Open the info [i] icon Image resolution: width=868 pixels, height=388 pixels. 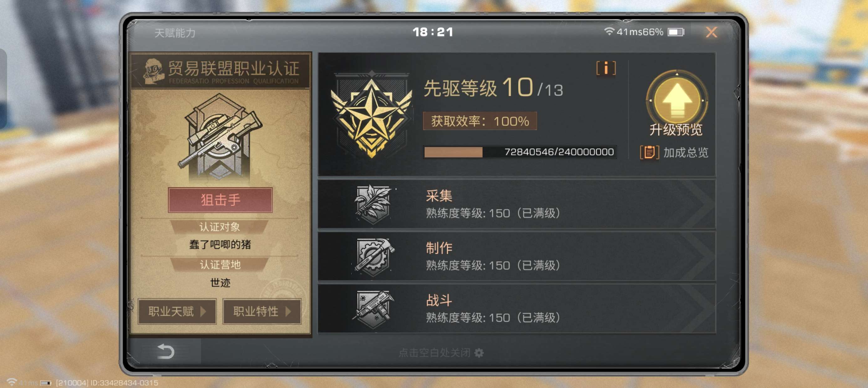[606, 69]
